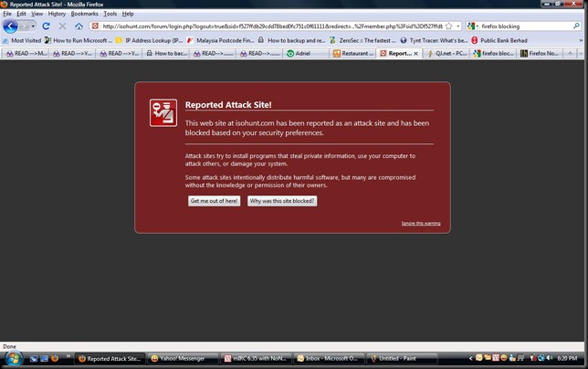Open 'How to backup and re...' bookmark
Viewport: 588px width, 369px height.
pyautogui.click(x=291, y=40)
